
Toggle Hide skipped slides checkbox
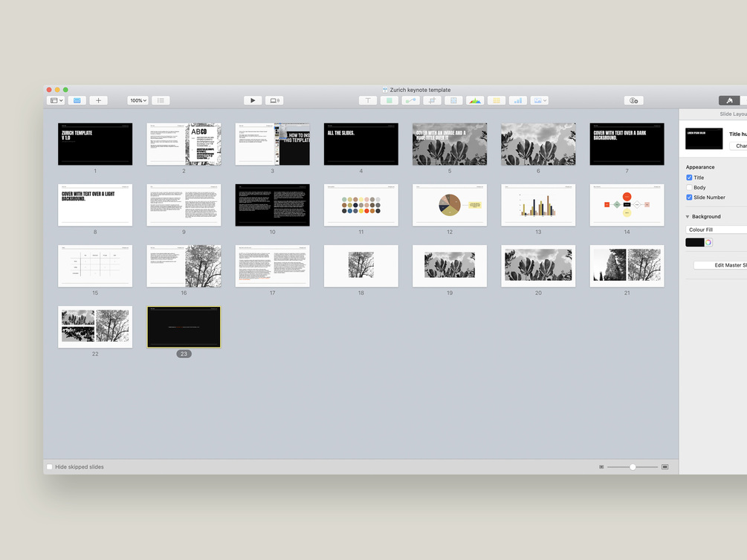[x=50, y=466]
